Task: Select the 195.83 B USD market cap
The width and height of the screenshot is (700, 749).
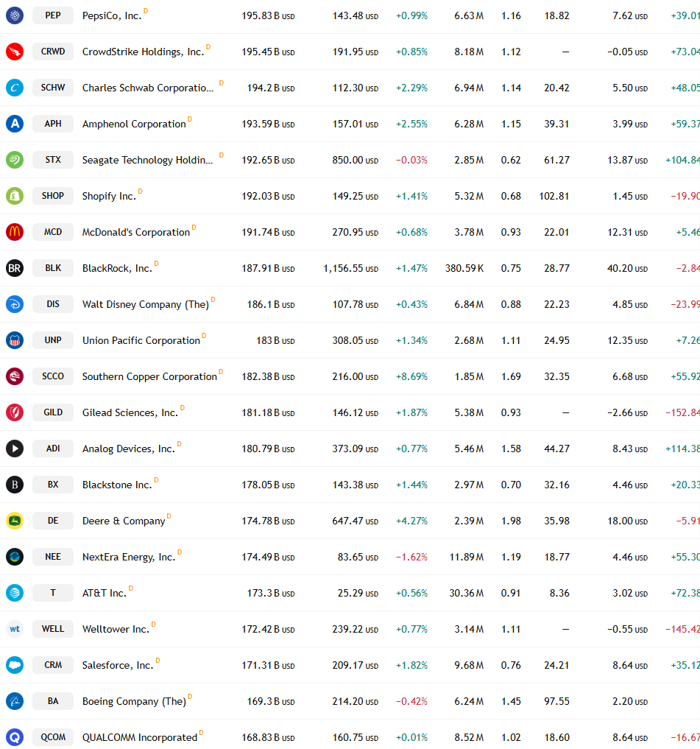Action: pos(269,15)
